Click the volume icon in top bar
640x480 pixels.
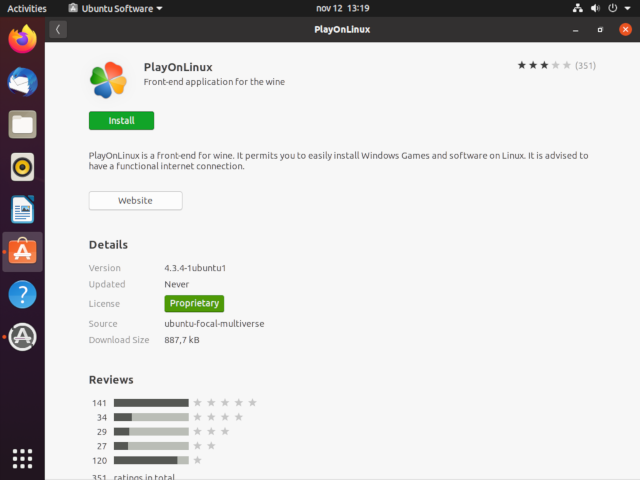pos(595,8)
